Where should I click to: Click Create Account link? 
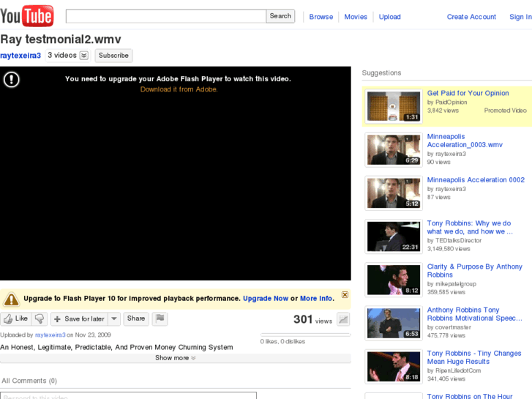pyautogui.click(x=471, y=17)
